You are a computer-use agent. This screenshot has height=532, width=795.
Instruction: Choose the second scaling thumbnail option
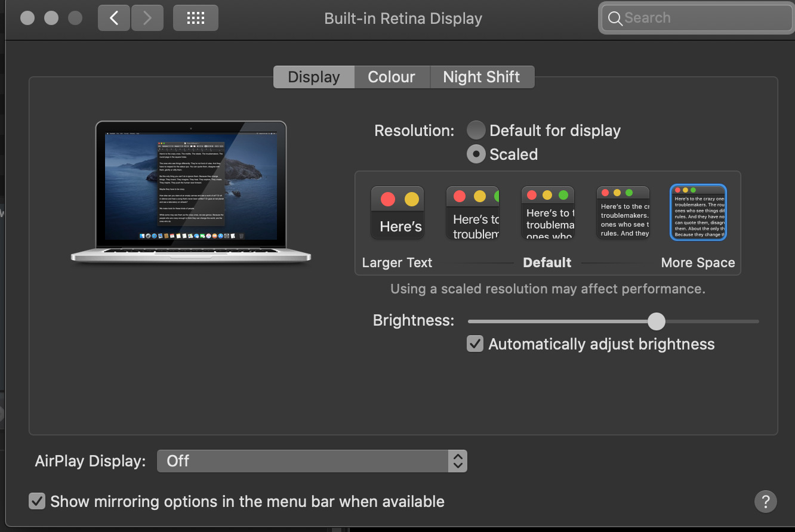pyautogui.click(x=473, y=213)
